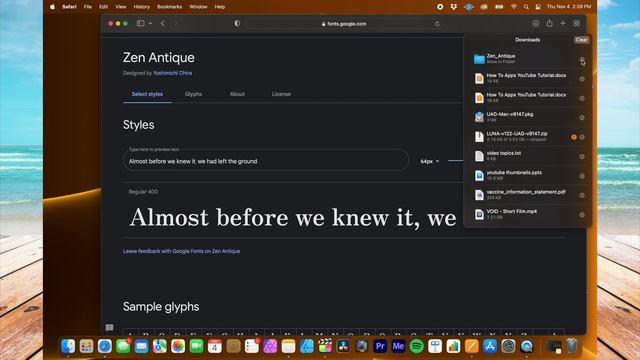640x360 pixels.
Task: Show the Safari tab overview grid
Action: click(576, 24)
